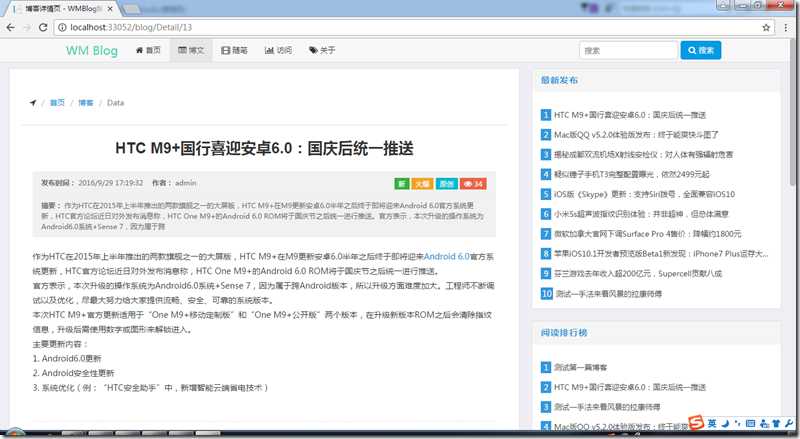Image resolution: width=800 pixels, height=439 pixels.
Task: Open the house-icon home item in navbar
Action: pos(148,50)
